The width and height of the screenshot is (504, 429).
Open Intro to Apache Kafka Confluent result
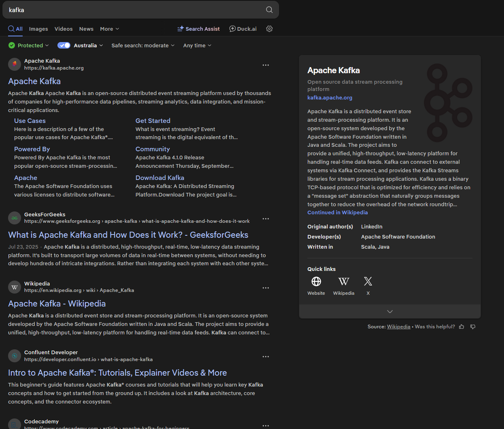(x=117, y=373)
